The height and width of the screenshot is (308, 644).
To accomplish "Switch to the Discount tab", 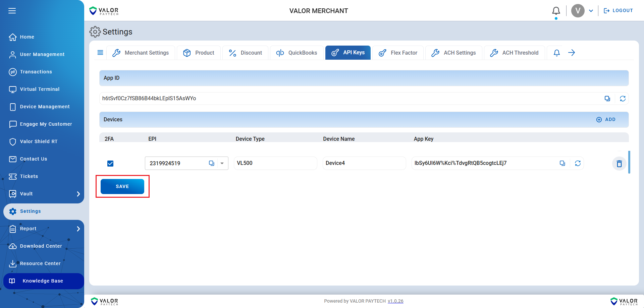I will click(246, 53).
